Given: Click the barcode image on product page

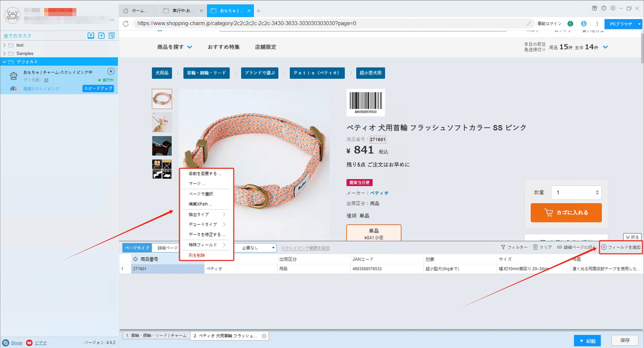Looking at the screenshot, I should (x=365, y=102).
